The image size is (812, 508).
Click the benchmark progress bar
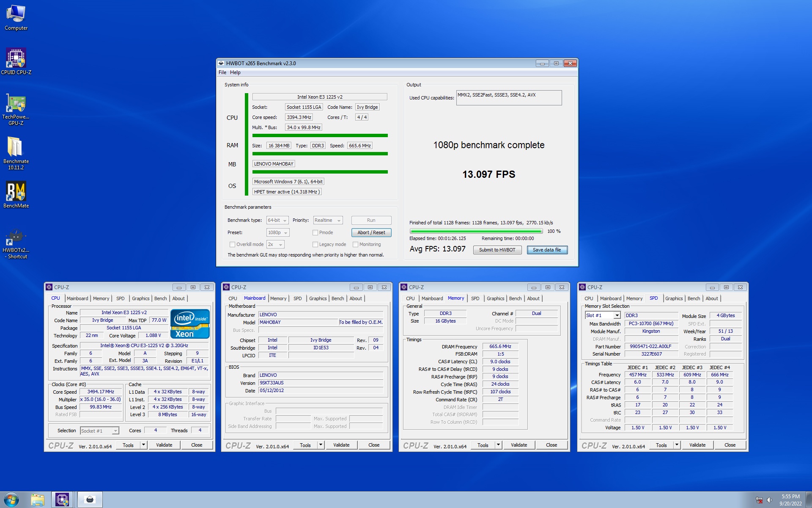pos(476,231)
